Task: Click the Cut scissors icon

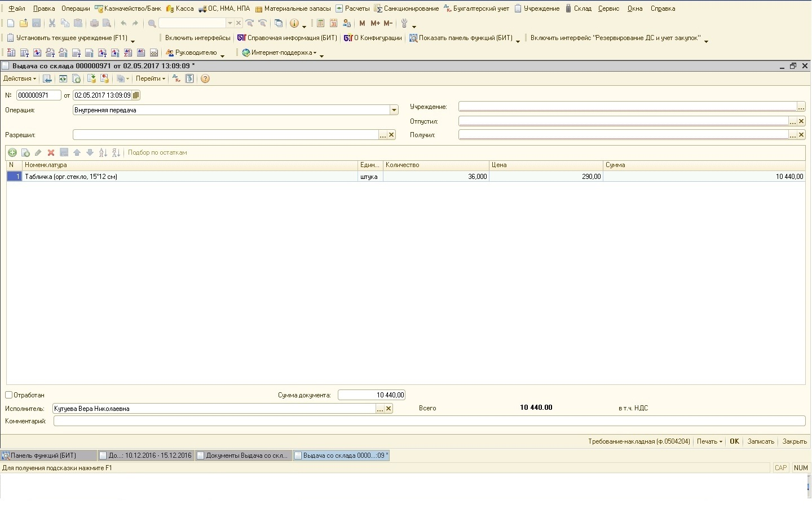Action: pyautogui.click(x=52, y=23)
